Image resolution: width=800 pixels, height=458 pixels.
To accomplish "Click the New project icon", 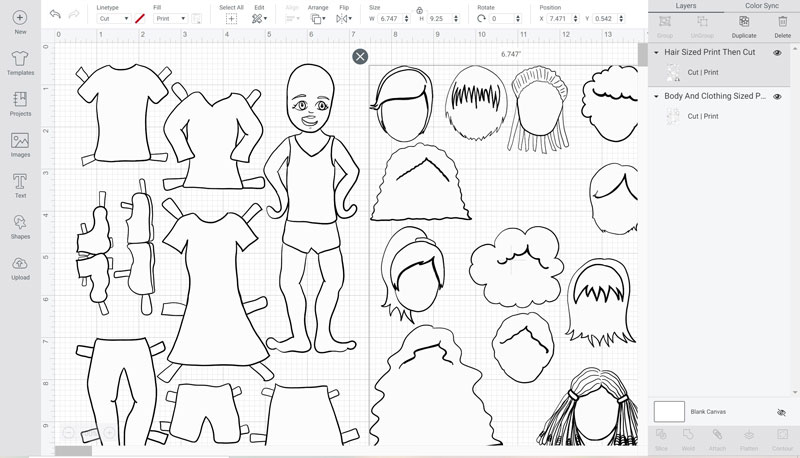I will click(20, 18).
